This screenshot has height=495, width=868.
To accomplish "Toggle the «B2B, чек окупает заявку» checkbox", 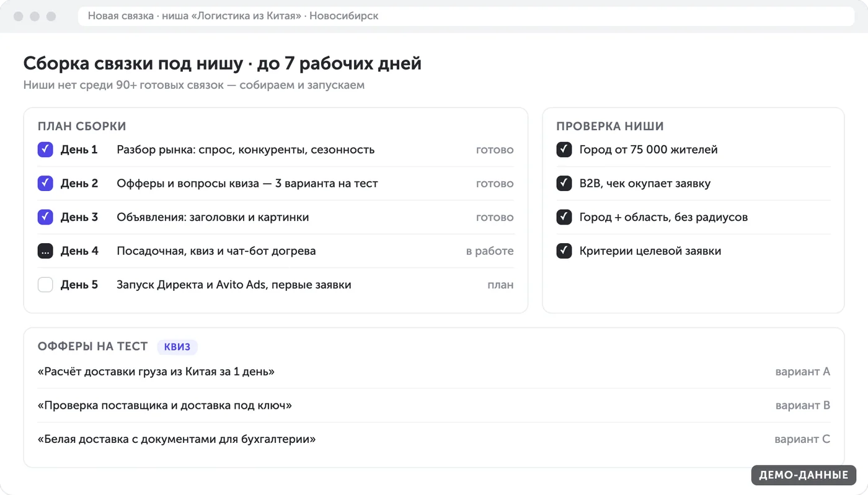I will point(564,184).
